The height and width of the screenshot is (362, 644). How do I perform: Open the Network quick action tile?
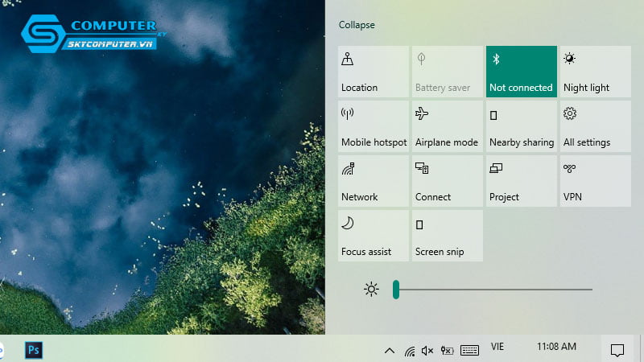[x=374, y=181]
